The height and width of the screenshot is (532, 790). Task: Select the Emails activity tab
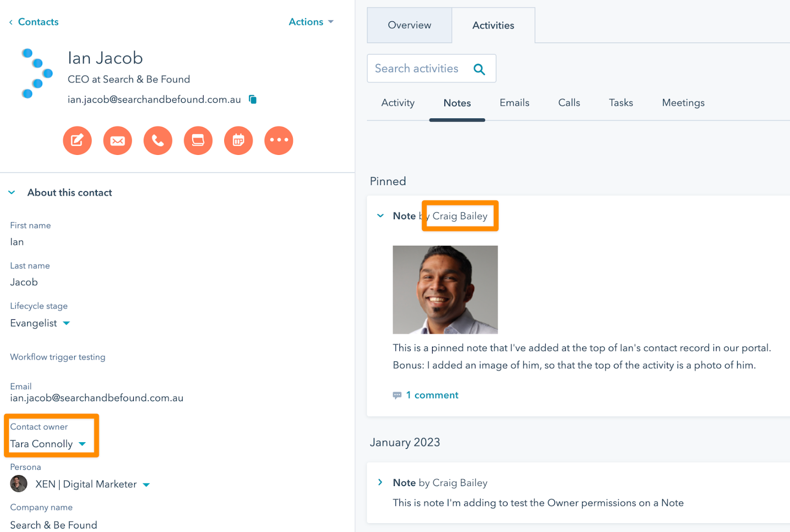[x=514, y=103]
